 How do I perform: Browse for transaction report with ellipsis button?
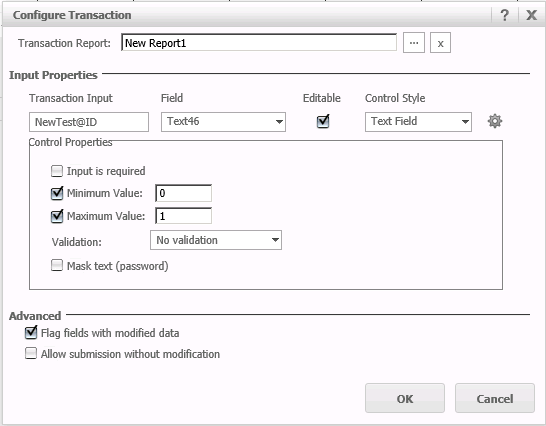click(x=414, y=43)
